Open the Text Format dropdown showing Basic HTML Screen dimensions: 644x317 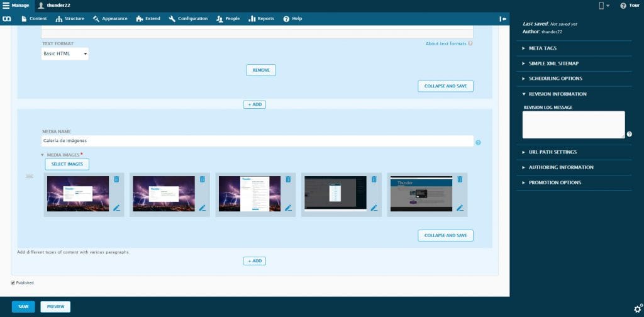65,54
